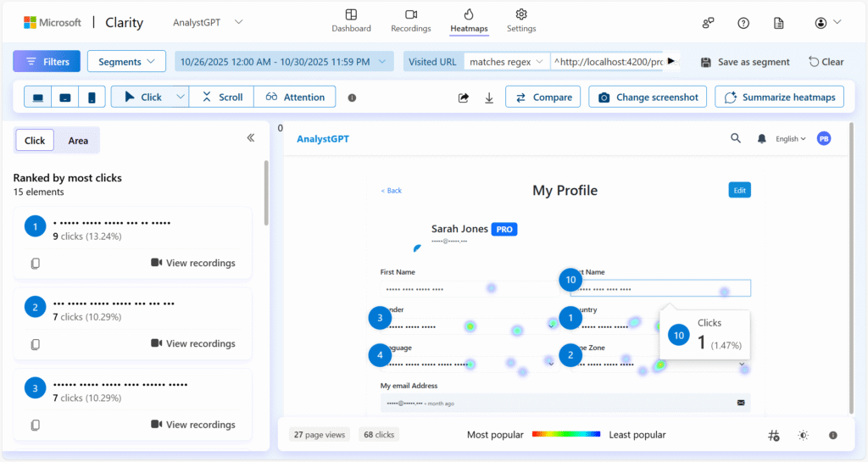Viewport: 868px width, 462px height.
Task: Click the feedback community icon in header
Action: coord(709,23)
